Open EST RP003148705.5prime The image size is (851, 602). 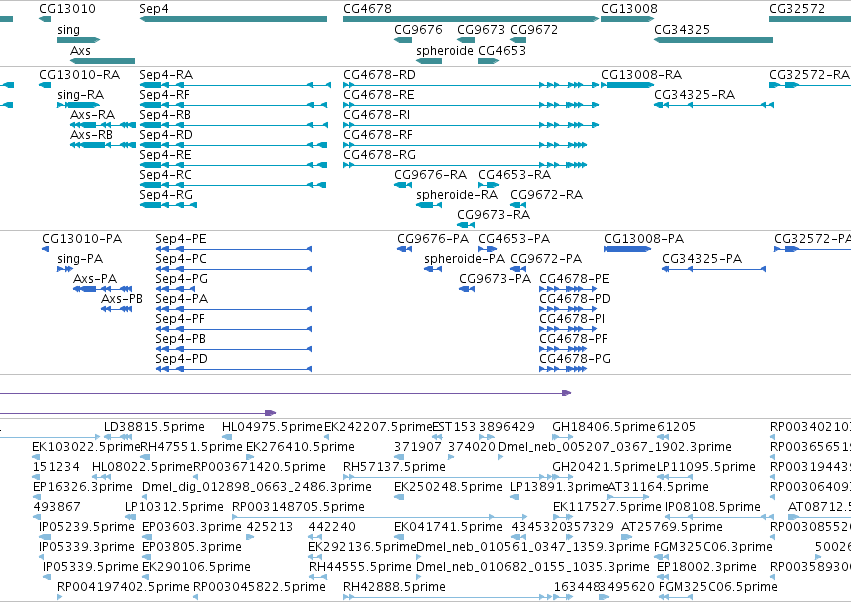[379, 517]
